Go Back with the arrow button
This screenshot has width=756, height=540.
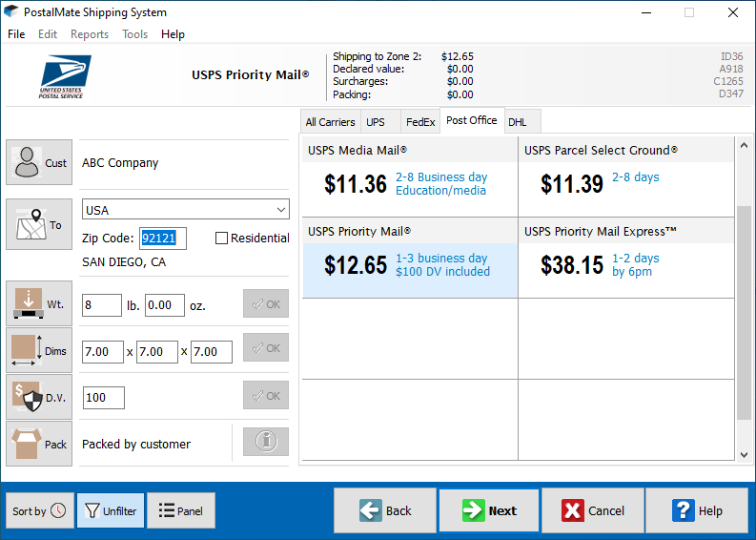(385, 510)
